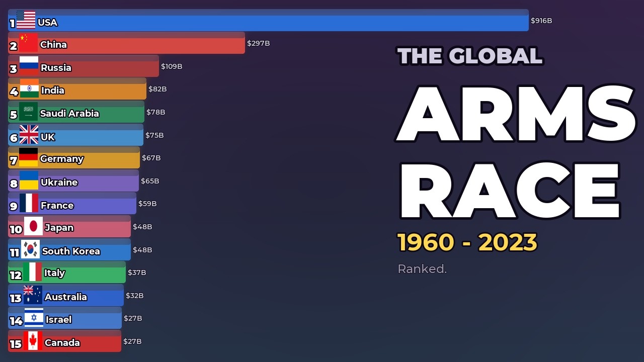This screenshot has height=362, width=644.
Task: Click THE GLOBAL heading text
Action: click(x=470, y=56)
